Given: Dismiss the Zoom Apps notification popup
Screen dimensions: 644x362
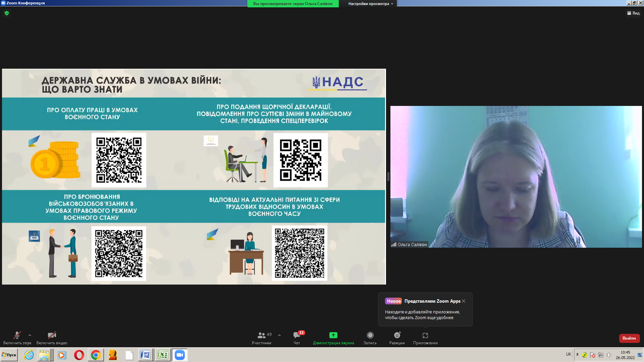Looking at the screenshot, I should 464,301.
